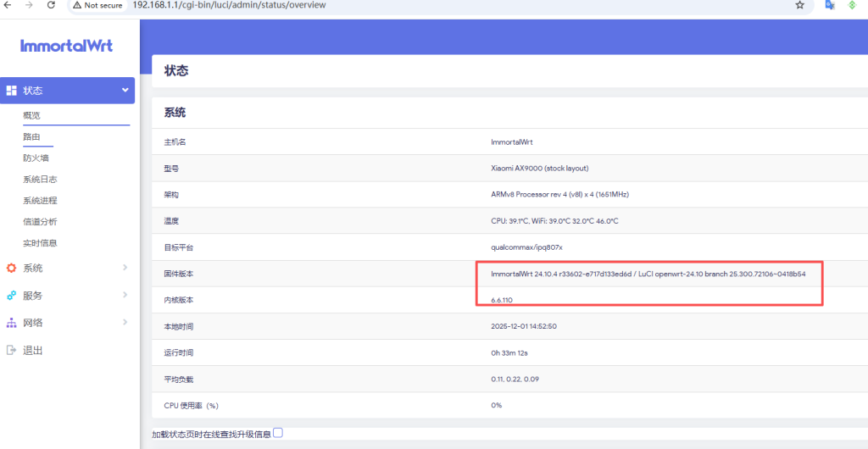Click the green extension icon in browser toolbar
The image size is (868, 449).
[853, 5]
